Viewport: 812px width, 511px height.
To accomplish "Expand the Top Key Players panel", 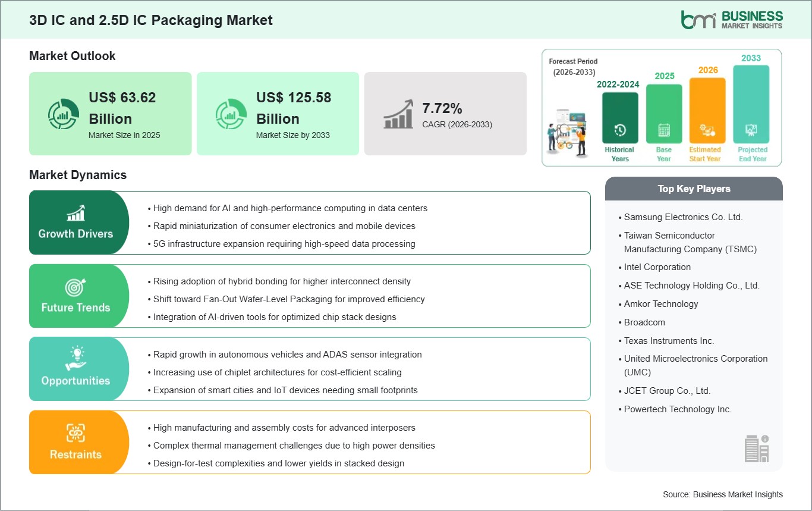I will point(694,189).
